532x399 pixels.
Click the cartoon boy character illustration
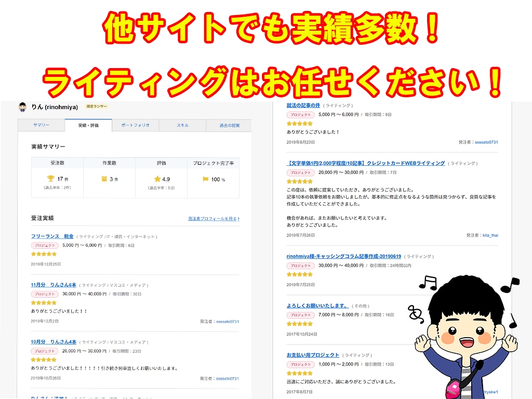pos(465,337)
